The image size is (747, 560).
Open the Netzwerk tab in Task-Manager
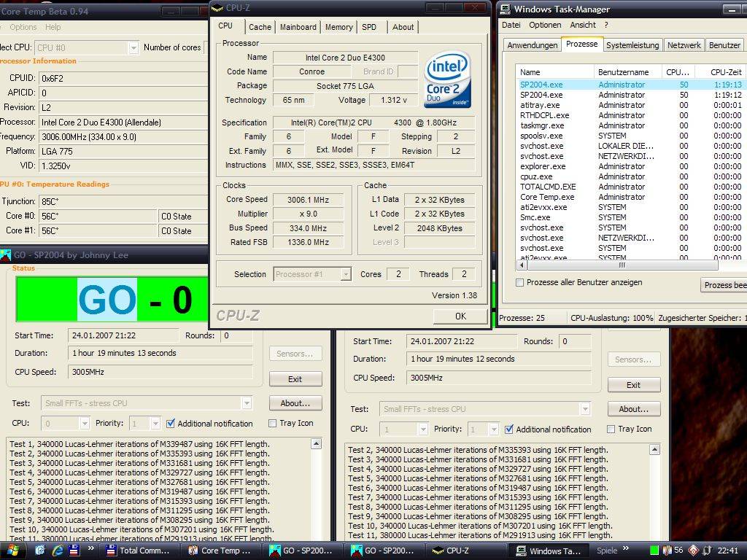684,45
